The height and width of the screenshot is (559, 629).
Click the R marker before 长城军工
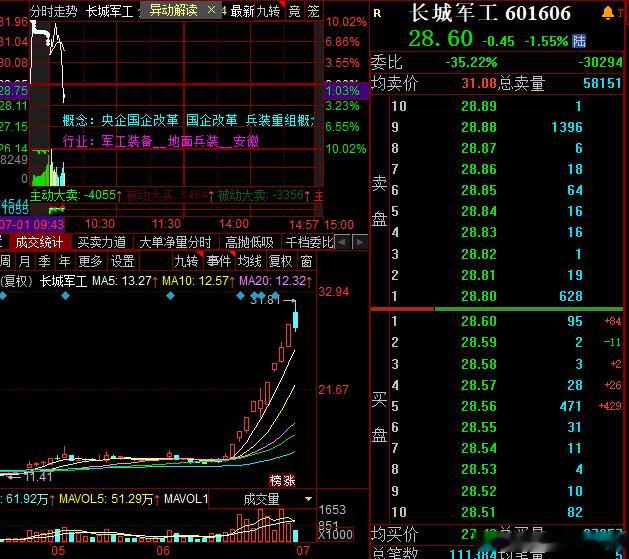click(x=377, y=14)
